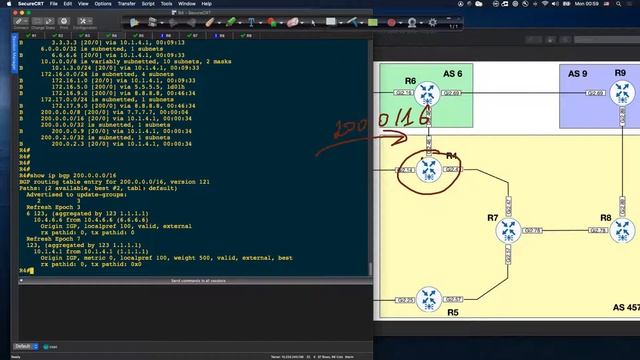Switch to the R5 session tab
The height and width of the screenshot is (360, 640).
[138, 36]
